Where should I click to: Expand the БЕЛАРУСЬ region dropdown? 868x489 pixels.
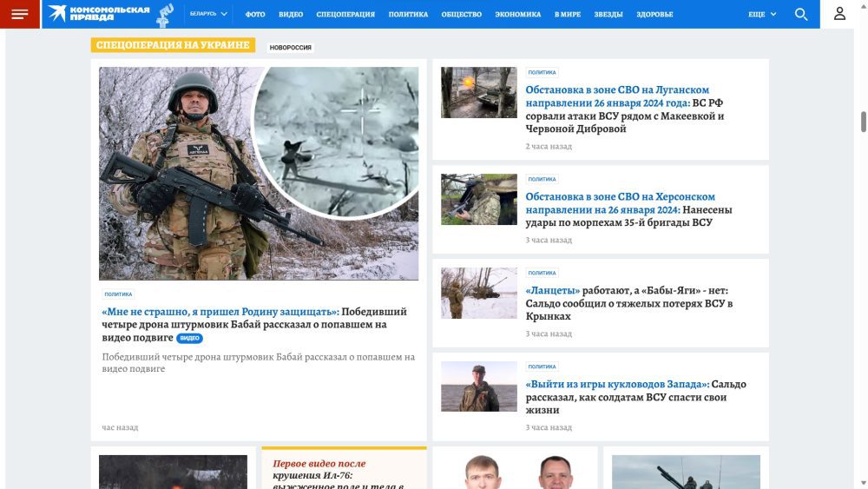pos(208,14)
